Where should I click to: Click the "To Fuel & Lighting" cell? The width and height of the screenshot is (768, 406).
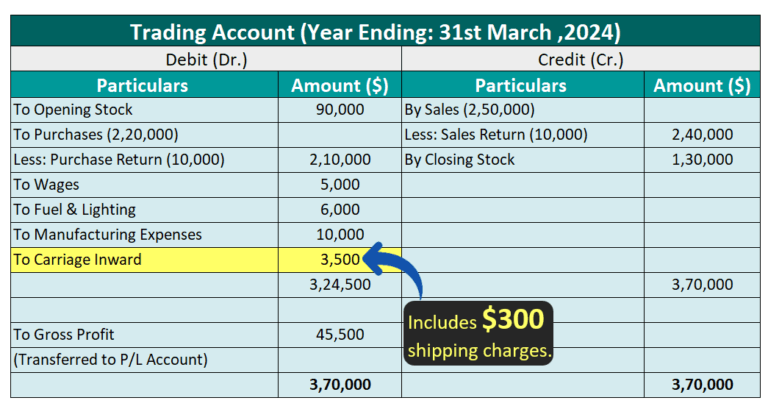(142, 210)
